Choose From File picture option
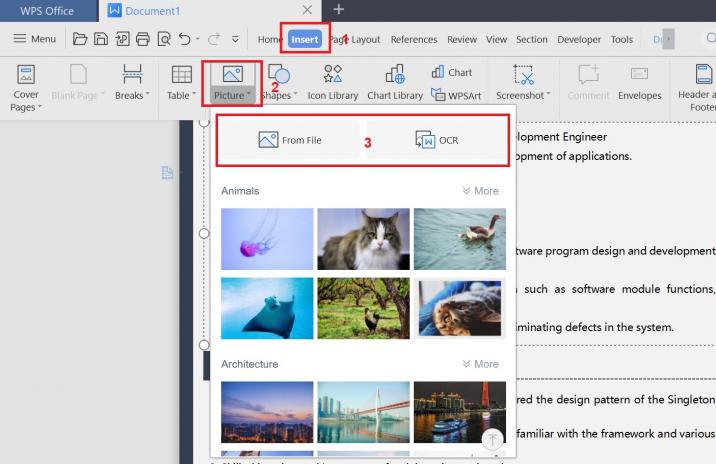Image resolution: width=716 pixels, height=464 pixels. coord(290,140)
